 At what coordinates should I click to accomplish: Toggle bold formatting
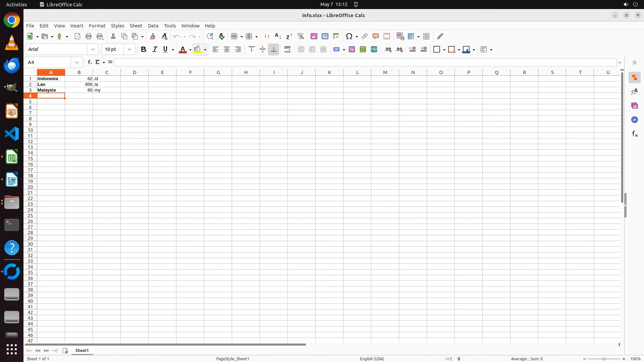[144, 50]
